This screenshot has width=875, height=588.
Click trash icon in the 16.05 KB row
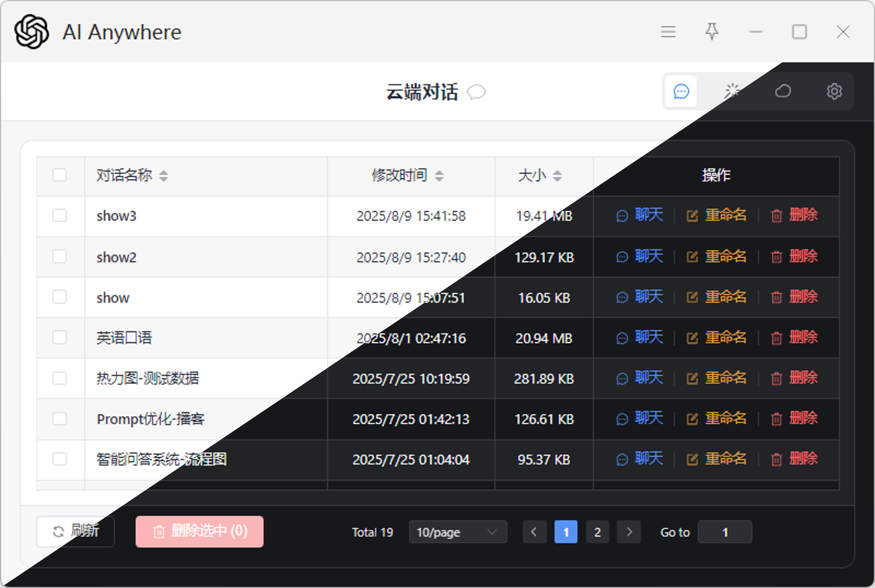(776, 298)
